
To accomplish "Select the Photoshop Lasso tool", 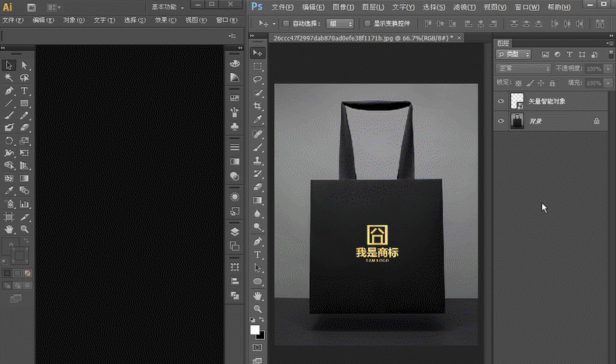I will point(257,79).
